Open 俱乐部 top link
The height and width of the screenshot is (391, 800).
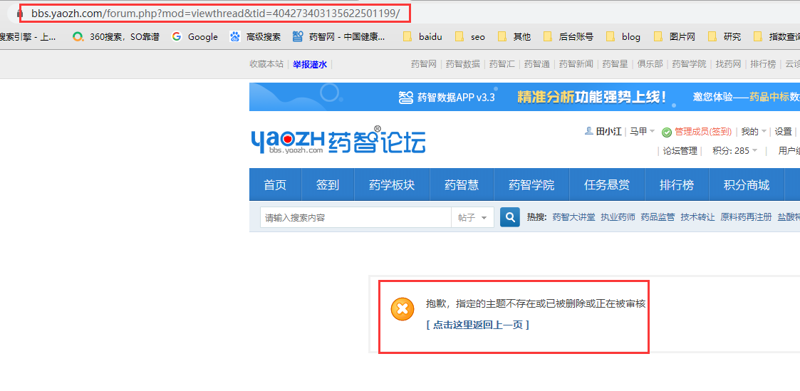click(650, 64)
